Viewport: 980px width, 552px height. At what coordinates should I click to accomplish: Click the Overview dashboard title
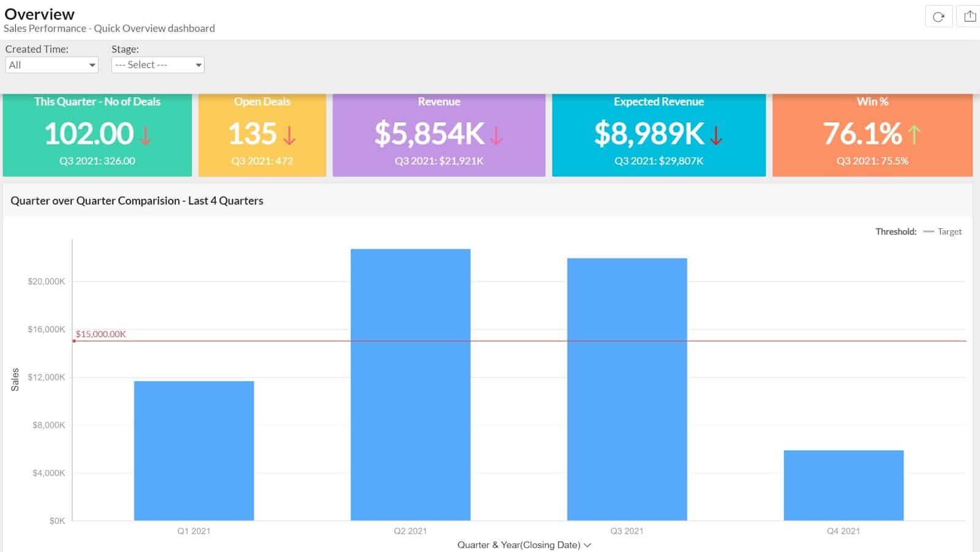point(40,14)
